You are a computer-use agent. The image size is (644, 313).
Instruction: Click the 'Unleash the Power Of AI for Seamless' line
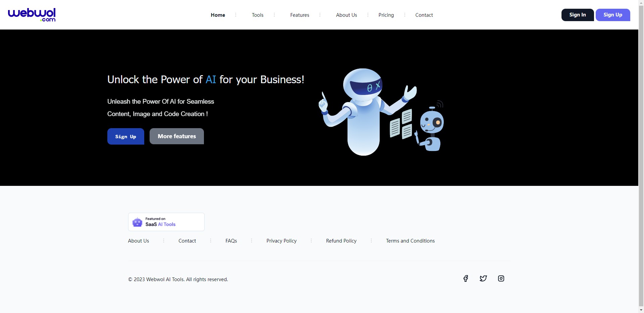tap(161, 101)
